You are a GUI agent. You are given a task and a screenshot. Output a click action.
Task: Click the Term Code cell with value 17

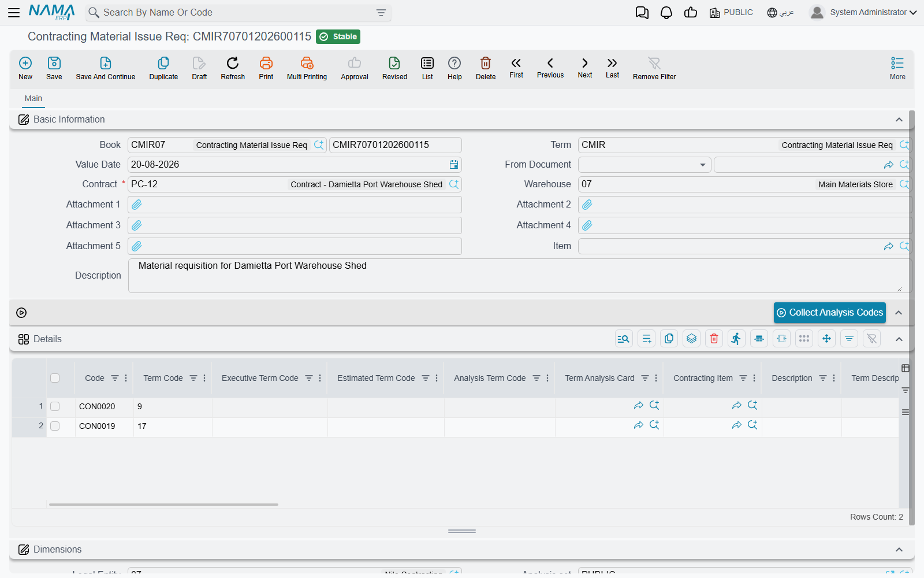173,426
